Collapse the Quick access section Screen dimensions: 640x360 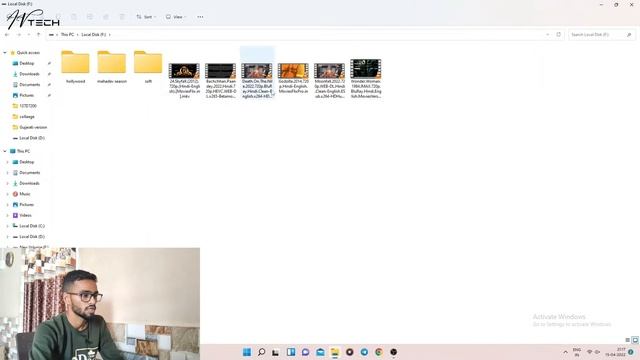5,53
